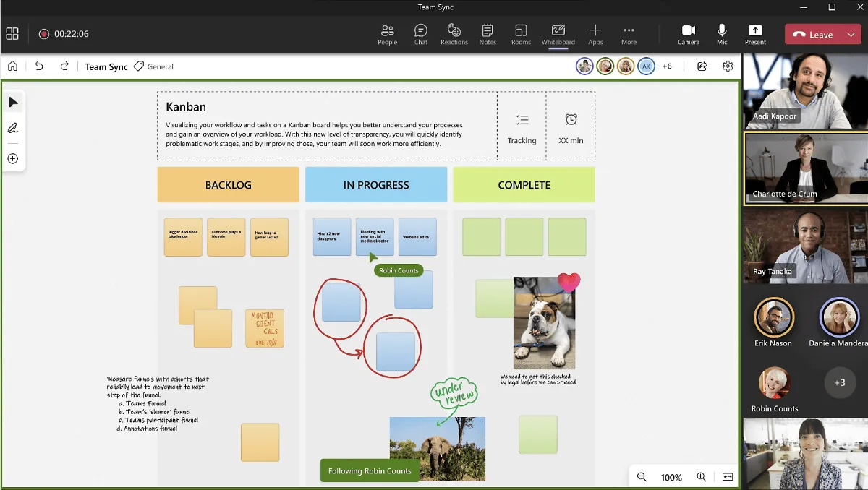
Task: Select the BACKLOG column header
Action: pos(228,185)
